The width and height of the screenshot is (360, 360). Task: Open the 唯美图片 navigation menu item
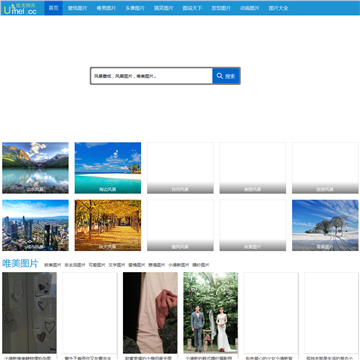106,8
